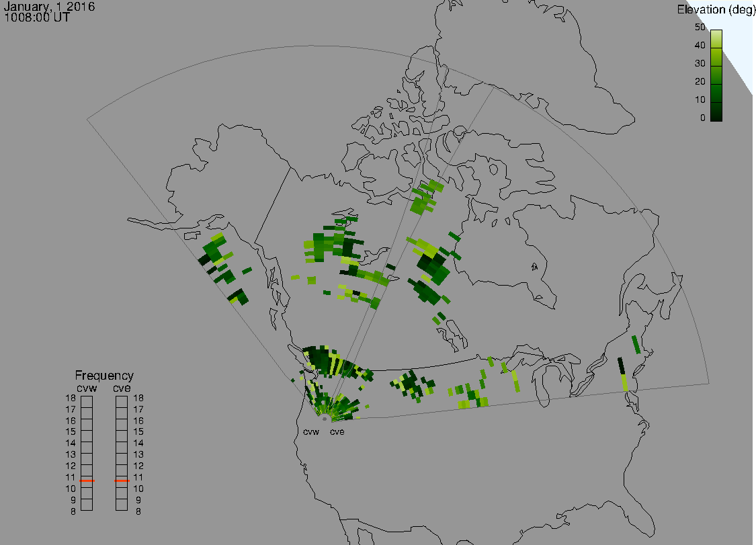This screenshot has height=545, width=756.
Task: Click the 40 label on elevation scale
Action: coord(700,45)
